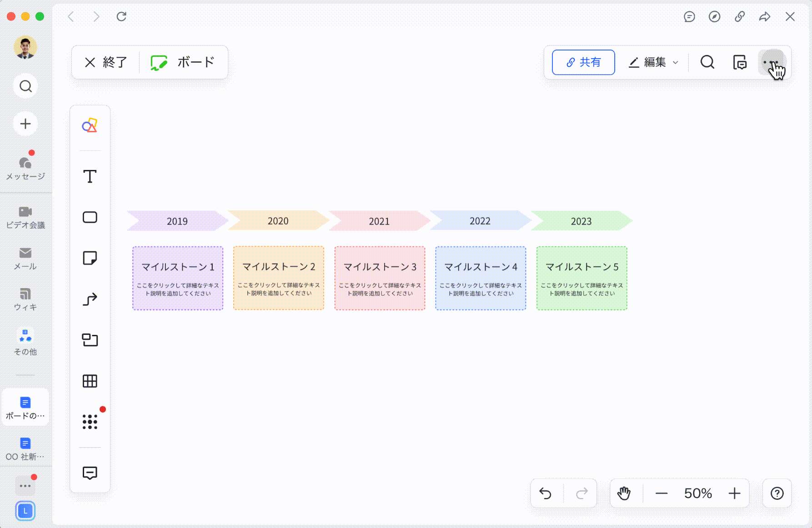Insert a table with grid tool
The image size is (812, 528).
[x=90, y=381]
